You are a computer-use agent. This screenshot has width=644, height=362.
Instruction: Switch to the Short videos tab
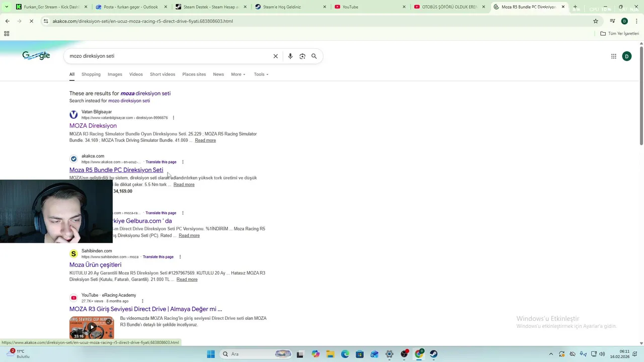tap(163, 74)
